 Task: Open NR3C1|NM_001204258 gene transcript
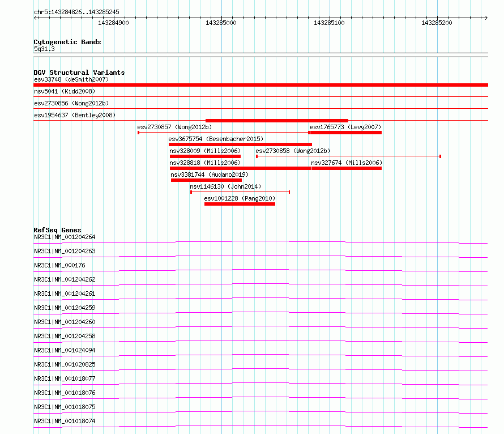click(x=65, y=336)
